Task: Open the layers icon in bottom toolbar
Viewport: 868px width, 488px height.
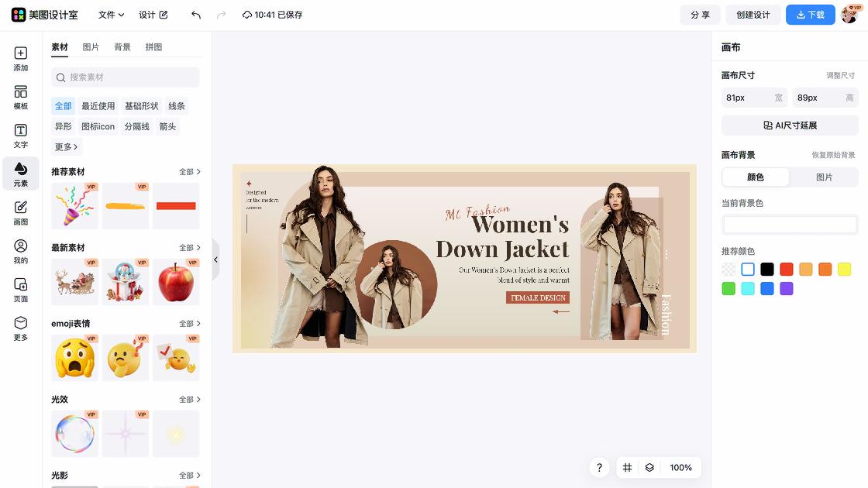Action: click(649, 468)
